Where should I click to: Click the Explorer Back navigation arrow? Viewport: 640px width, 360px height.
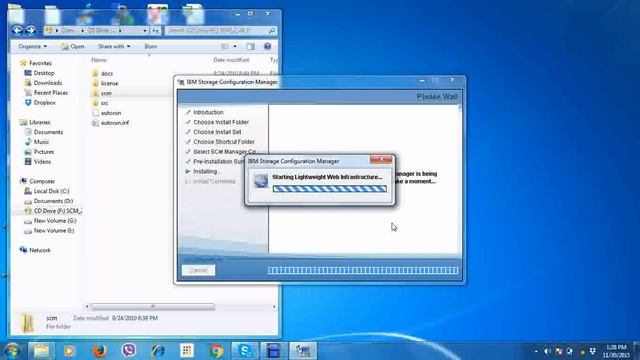click(17, 30)
